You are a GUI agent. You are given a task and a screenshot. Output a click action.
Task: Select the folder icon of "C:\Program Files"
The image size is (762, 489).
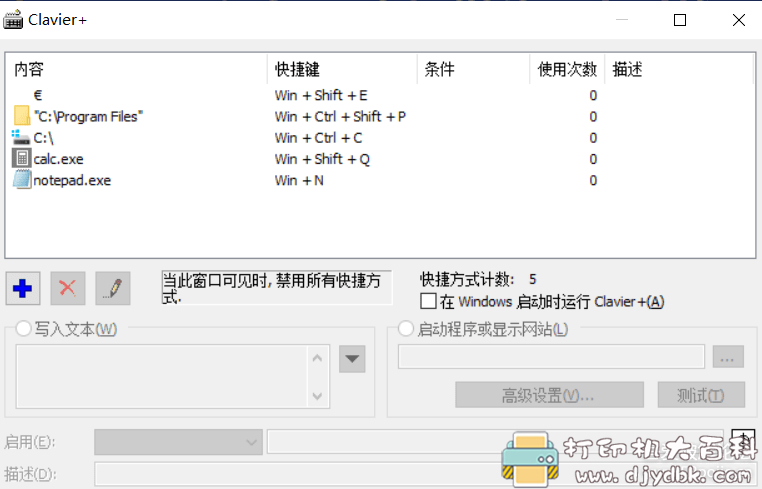click(x=22, y=116)
